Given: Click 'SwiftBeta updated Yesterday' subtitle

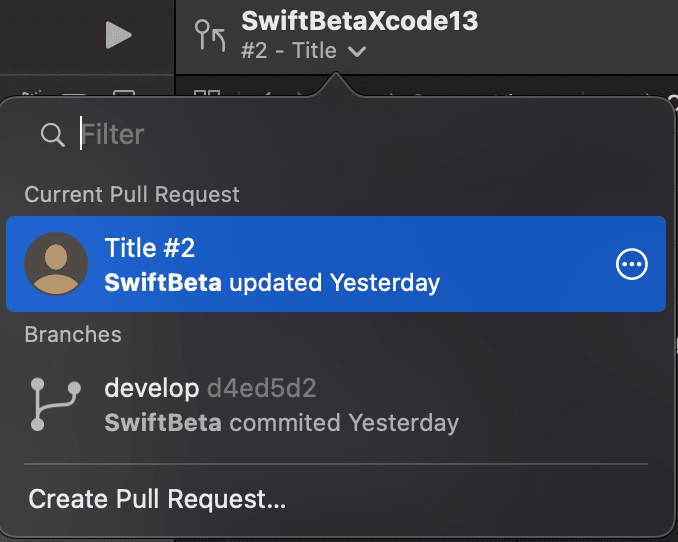Looking at the screenshot, I should click(272, 283).
